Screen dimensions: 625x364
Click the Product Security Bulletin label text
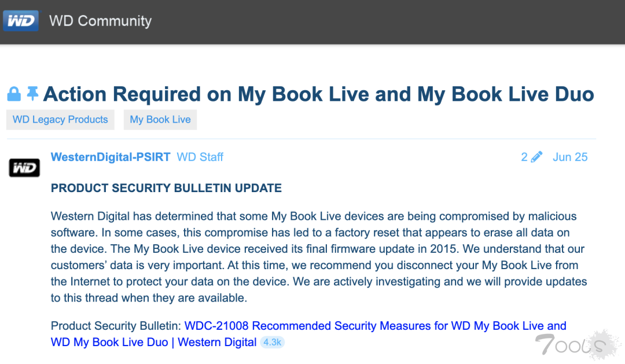coord(116,326)
